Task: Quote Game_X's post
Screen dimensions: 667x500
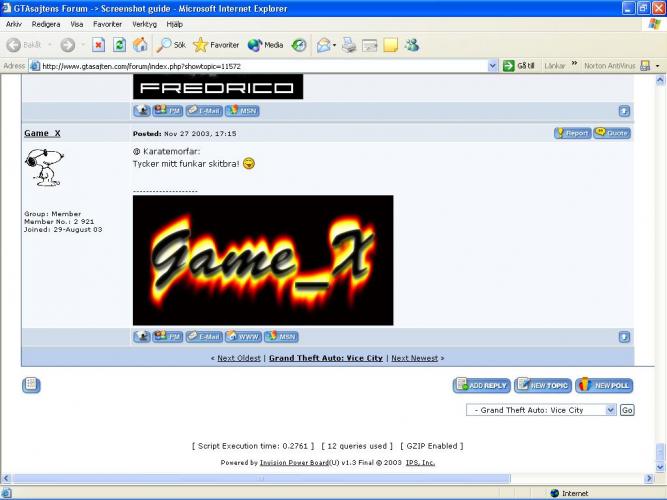Action: coord(611,133)
